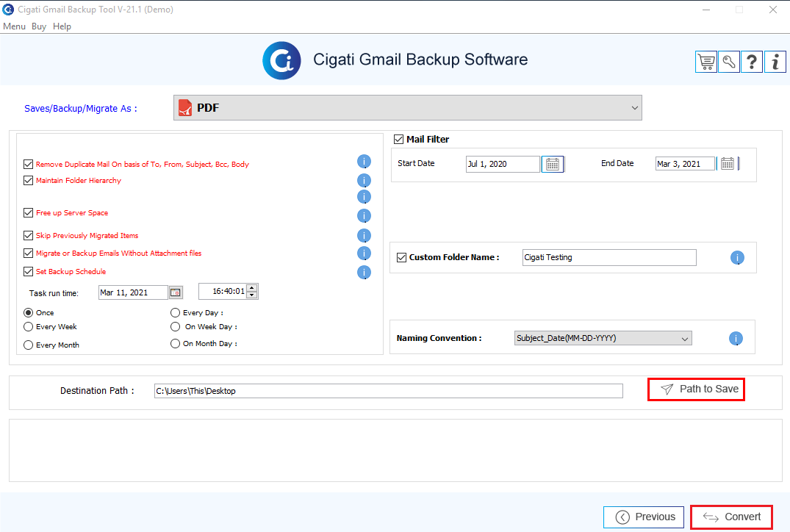Toggle Migrate or Backup Emails Without Attachment
Screen dimensions: 790x532
pos(28,253)
